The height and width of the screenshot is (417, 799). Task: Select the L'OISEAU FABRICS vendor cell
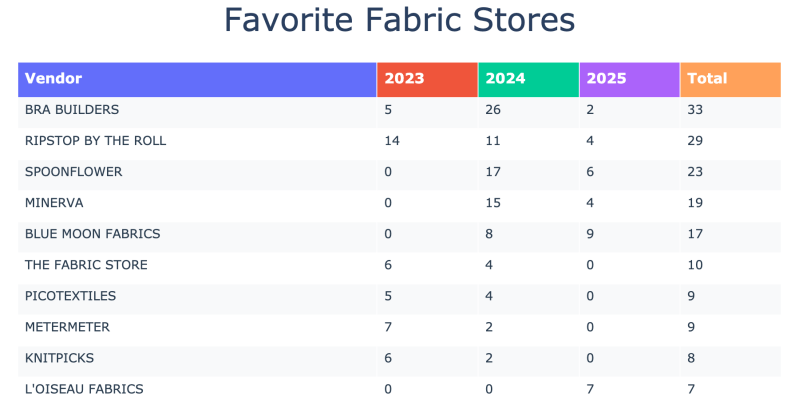coord(84,389)
